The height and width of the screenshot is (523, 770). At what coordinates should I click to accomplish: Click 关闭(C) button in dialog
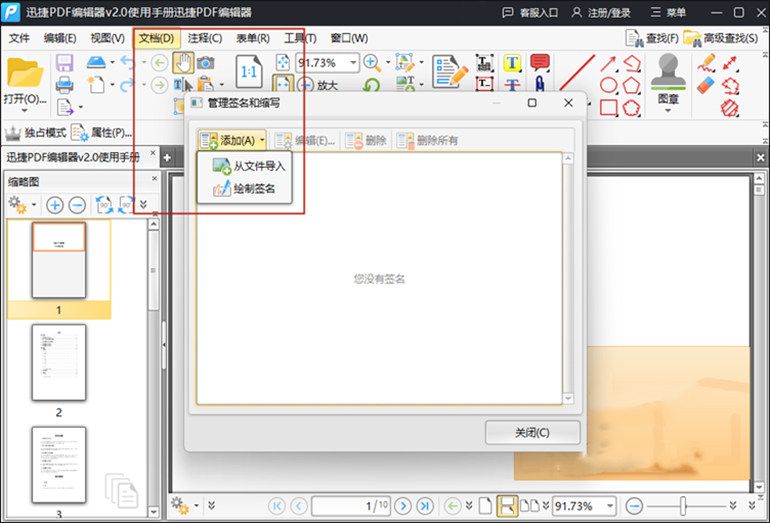tap(532, 433)
